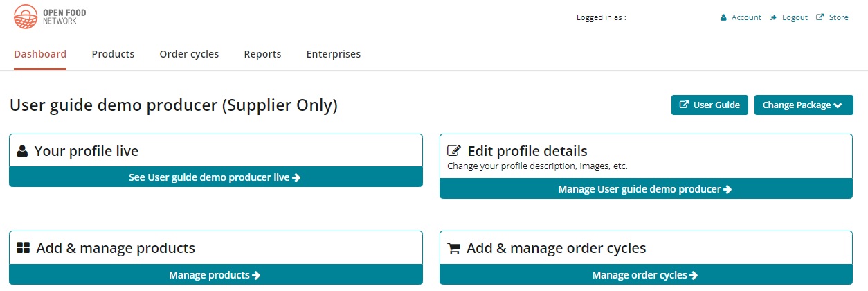Go to the Order cycles tab
This screenshot has width=868, height=291.
[189, 54]
